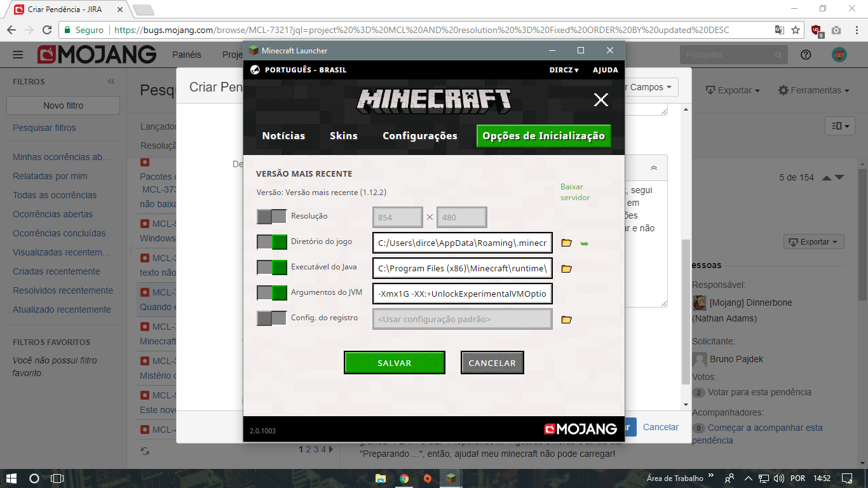Image resolution: width=868 pixels, height=488 pixels.
Task: Open the DIRCZ account dropdown
Action: click(x=564, y=70)
